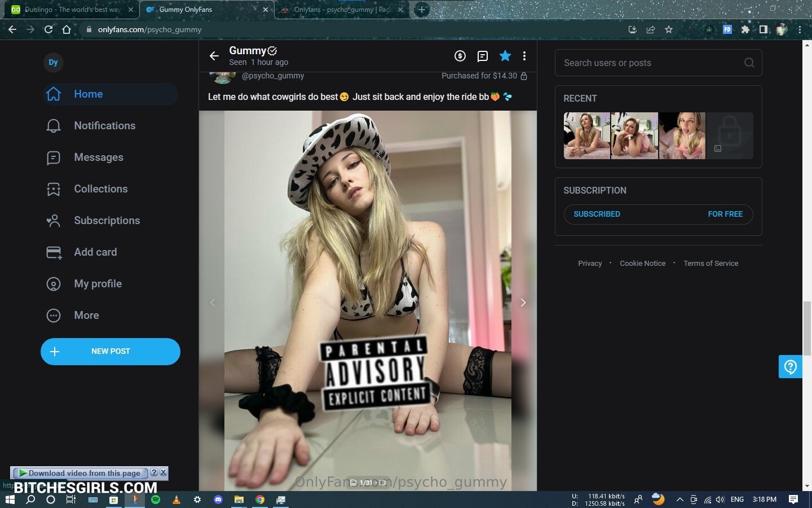
Task: Click the page vertical scrollbar thumb
Action: (x=807, y=327)
